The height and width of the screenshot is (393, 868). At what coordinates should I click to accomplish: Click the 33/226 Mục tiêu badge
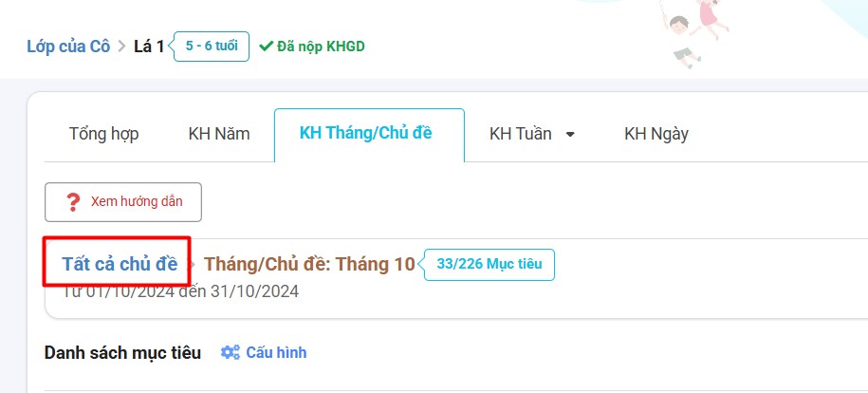pos(489,264)
